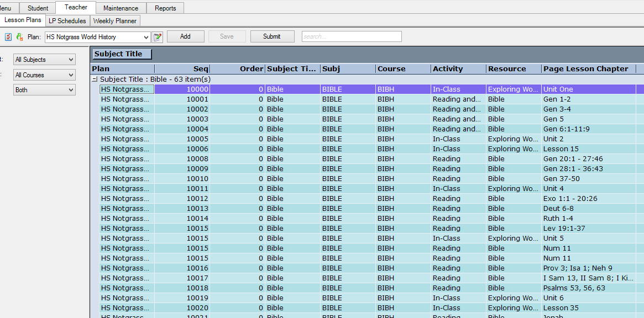Click the Subject Title grouping header box
Viewport: 644px width, 318px height.
(122, 54)
